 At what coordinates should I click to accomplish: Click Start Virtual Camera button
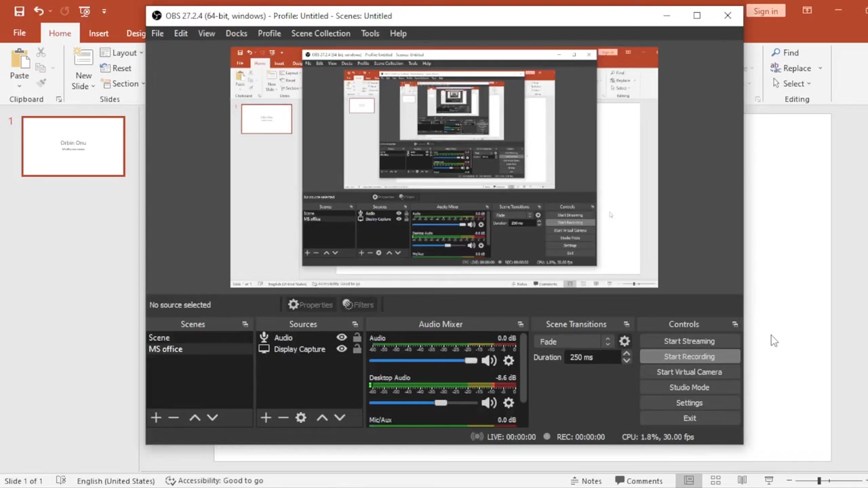pyautogui.click(x=689, y=371)
